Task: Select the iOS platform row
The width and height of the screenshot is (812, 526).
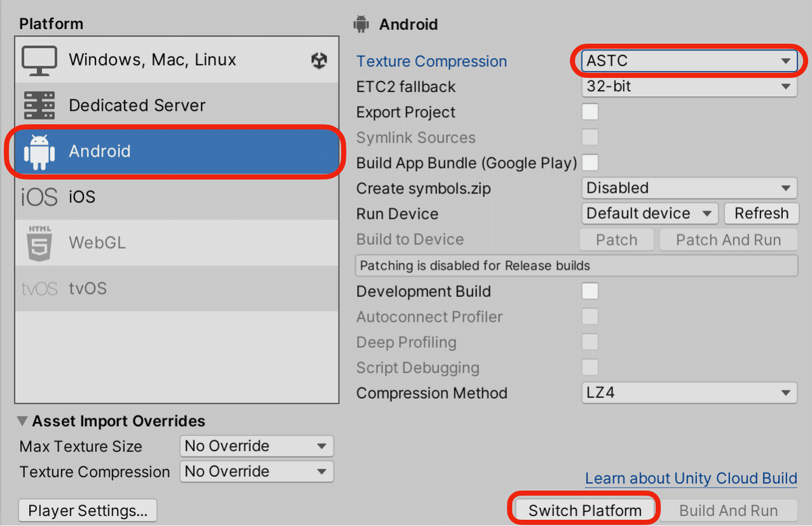Action: 177,197
